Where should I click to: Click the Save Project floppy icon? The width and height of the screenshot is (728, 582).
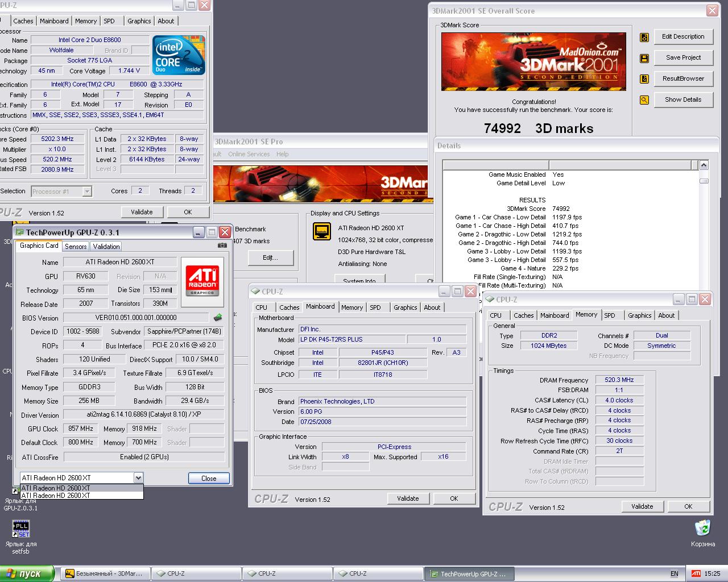pos(644,58)
